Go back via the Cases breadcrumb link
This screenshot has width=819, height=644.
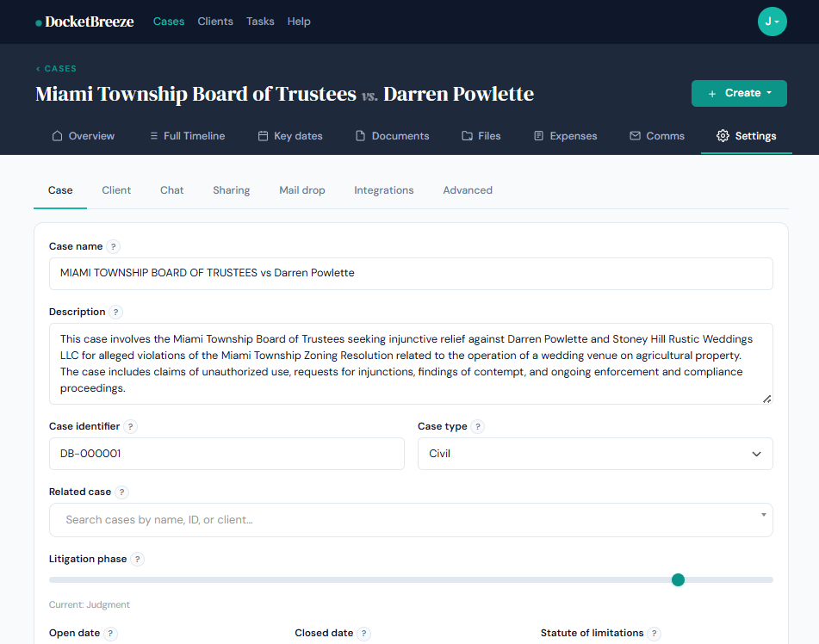coord(56,69)
